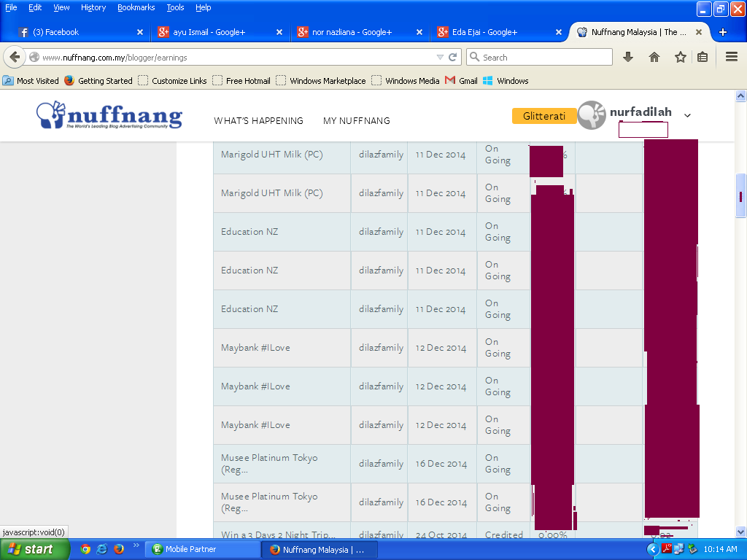Open the File menu
Viewport: 747px width, 560px height.
click(x=11, y=7)
